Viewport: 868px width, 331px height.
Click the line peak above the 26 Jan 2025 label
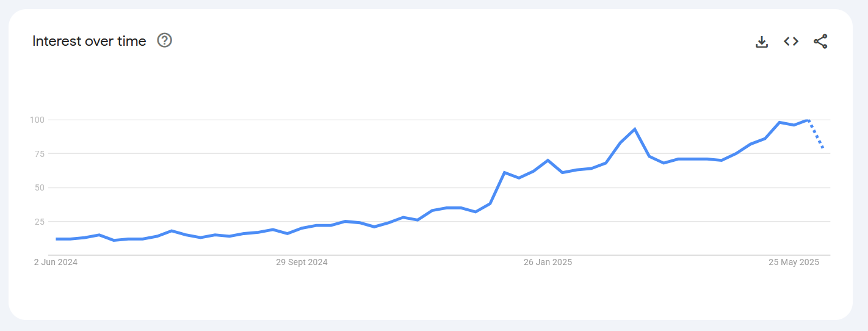click(548, 161)
